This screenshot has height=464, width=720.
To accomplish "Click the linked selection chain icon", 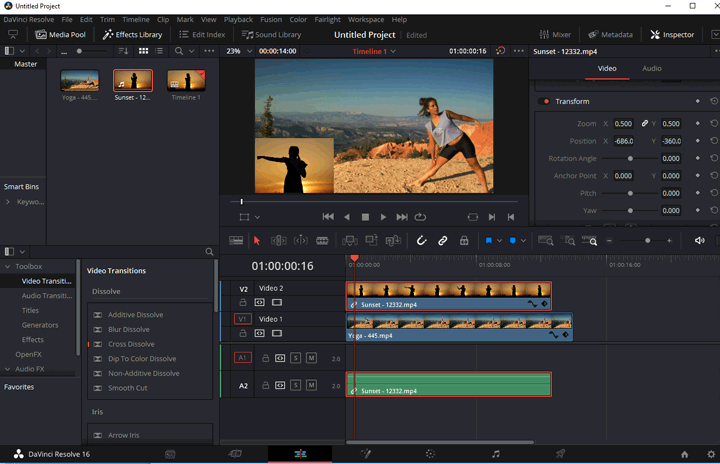I will 442,241.
